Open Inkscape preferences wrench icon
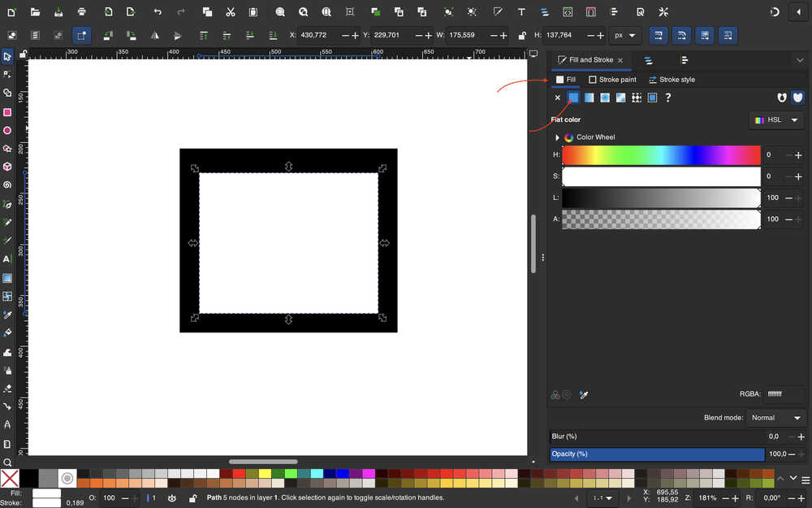 tap(663, 12)
